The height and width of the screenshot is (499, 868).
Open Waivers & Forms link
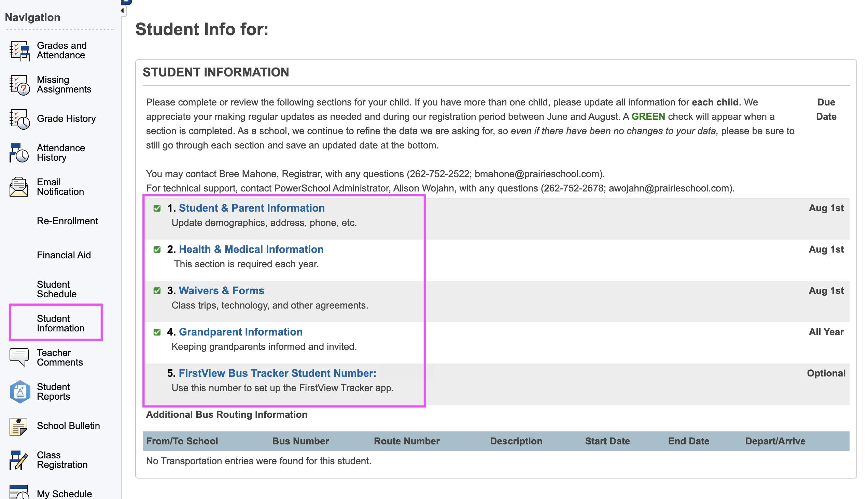coord(222,290)
